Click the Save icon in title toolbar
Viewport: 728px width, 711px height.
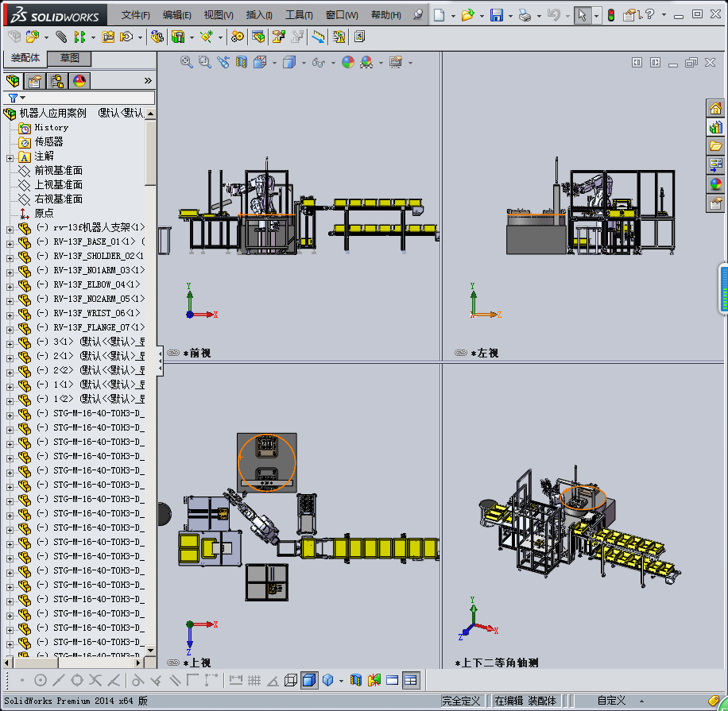click(496, 15)
